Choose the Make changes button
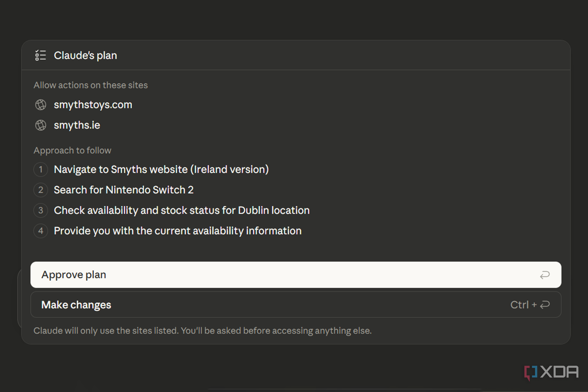The image size is (588, 392). [x=296, y=305]
